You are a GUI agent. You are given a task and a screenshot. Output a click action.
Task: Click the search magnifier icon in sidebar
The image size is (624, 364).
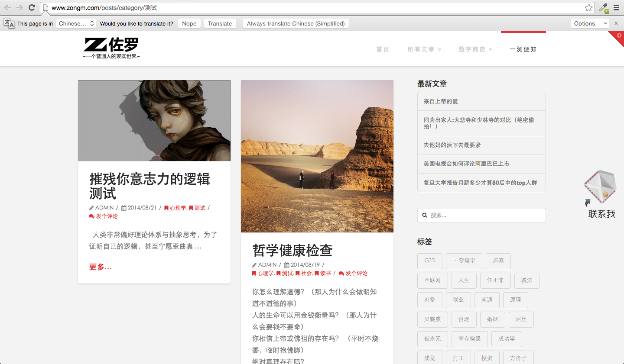[425, 215]
